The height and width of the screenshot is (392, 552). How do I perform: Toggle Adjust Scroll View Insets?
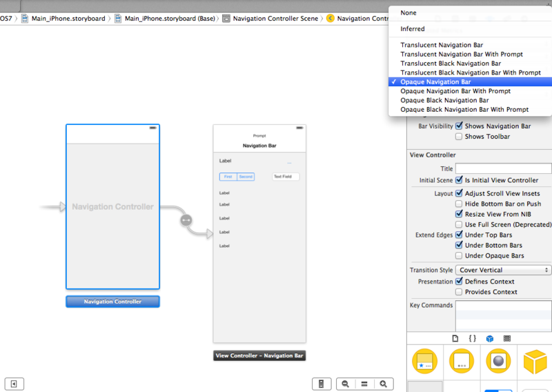[459, 193]
